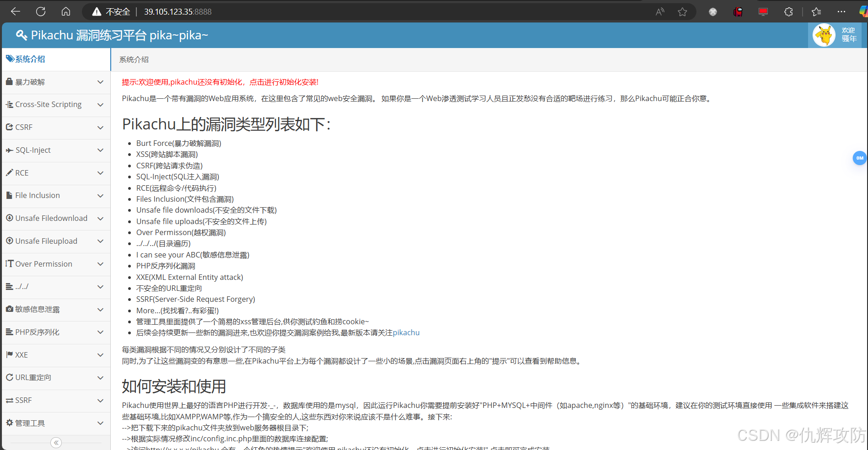Viewport: 868px width, 450px height.
Task: Click the red initialization install prompt link
Action: 220,82
